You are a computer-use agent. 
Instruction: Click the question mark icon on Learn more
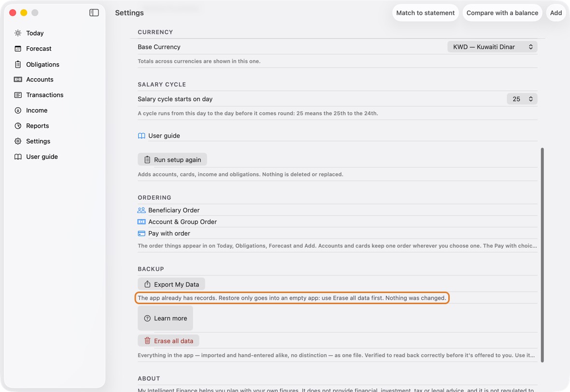[147, 318]
